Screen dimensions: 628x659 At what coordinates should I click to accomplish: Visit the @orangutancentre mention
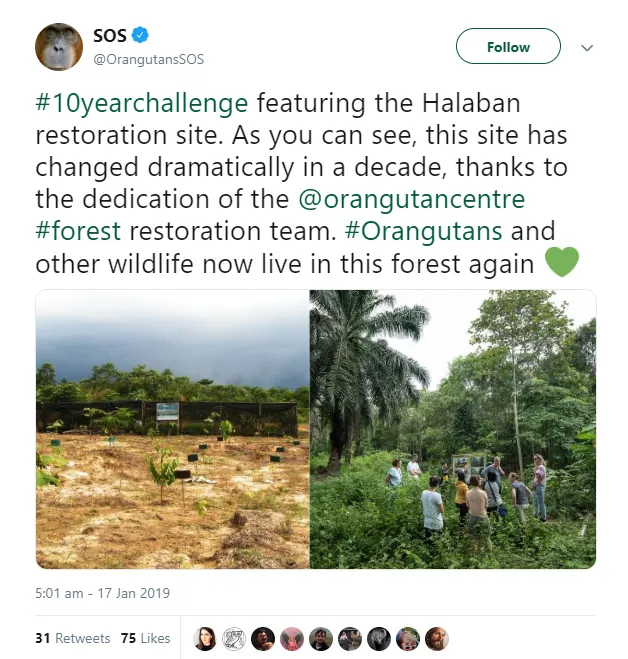[x=411, y=199]
